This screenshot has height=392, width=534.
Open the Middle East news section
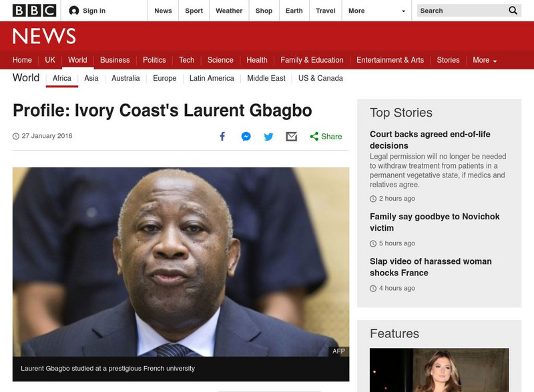[x=265, y=78]
